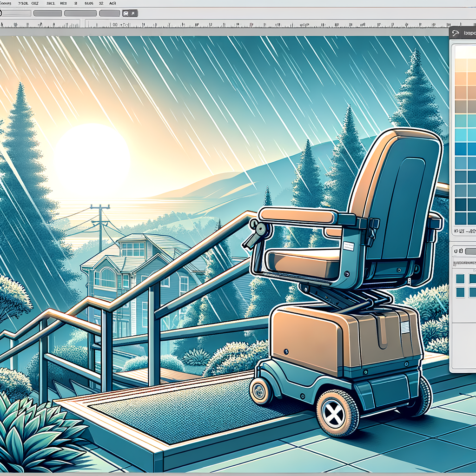Open the Caoore menu
The image size is (476, 476).
pos(6,3)
